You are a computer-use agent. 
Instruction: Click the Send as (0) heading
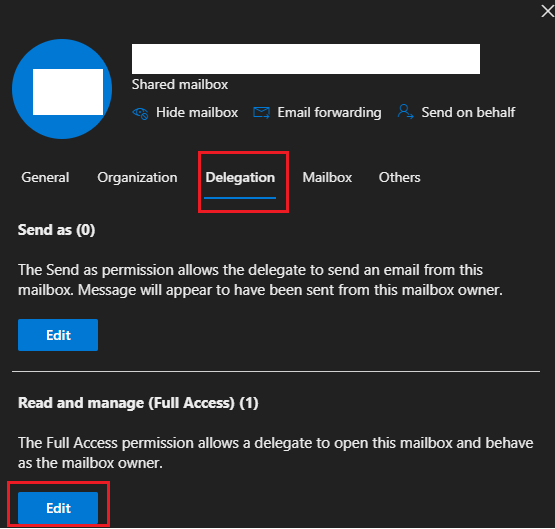[x=57, y=230]
